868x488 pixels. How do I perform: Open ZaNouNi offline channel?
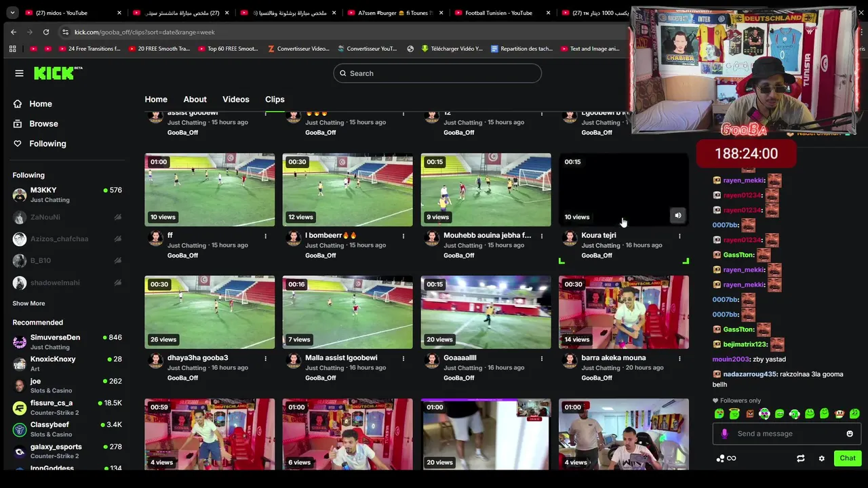coord(67,217)
